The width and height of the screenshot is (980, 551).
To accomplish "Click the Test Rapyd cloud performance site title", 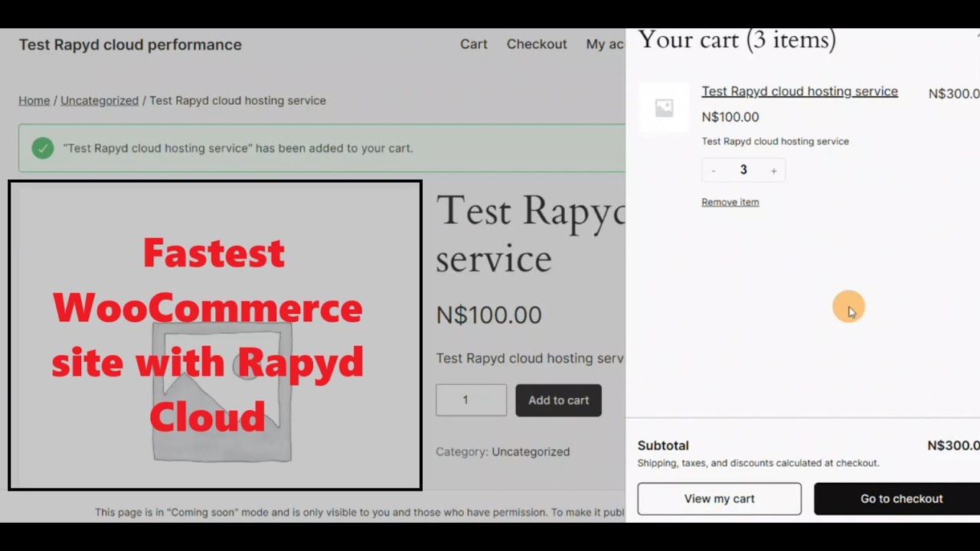I will coord(130,44).
